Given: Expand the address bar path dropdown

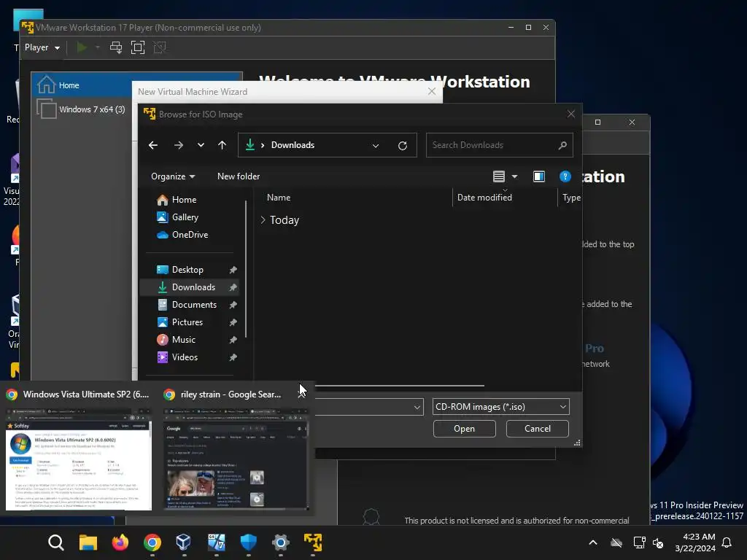Looking at the screenshot, I should pyautogui.click(x=376, y=146).
